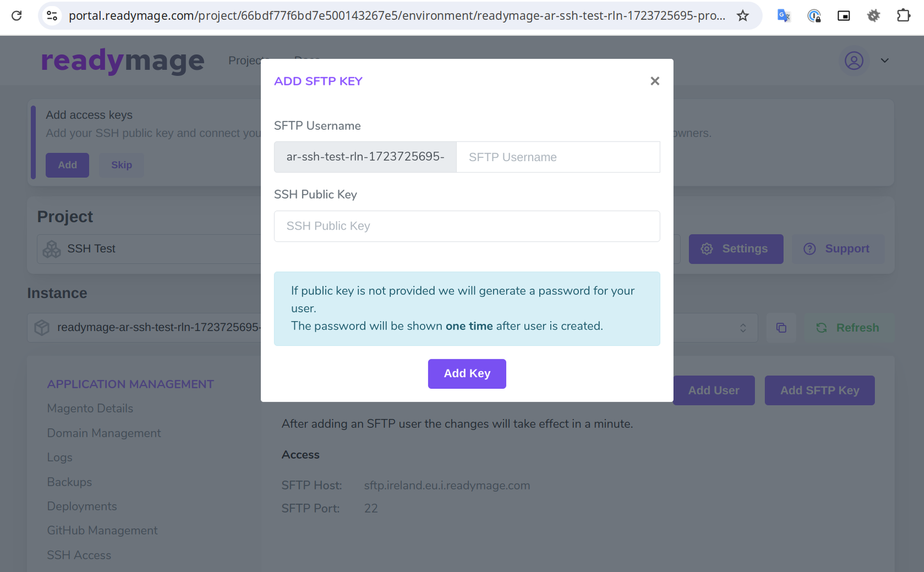Open the Google Translate extension icon
The image size is (924, 572).
783,16
